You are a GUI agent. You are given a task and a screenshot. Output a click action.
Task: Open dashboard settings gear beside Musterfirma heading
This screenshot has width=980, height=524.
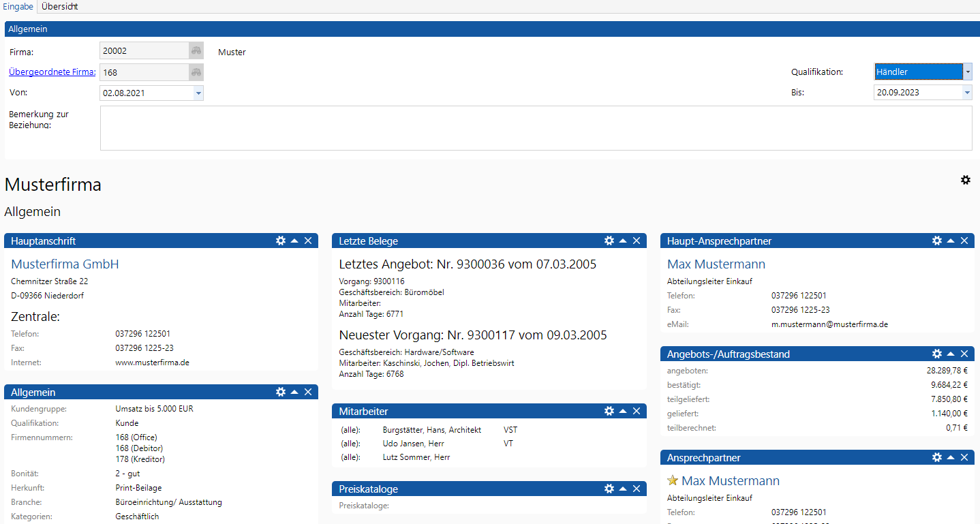tap(965, 180)
